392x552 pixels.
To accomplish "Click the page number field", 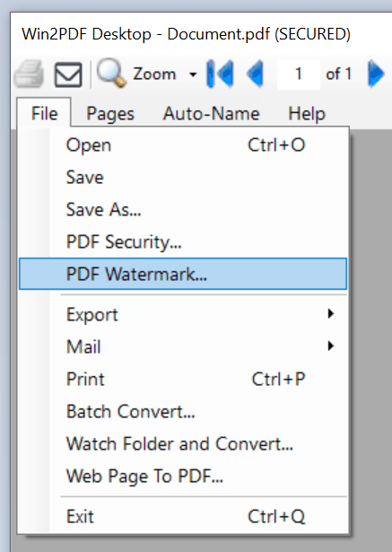I will (299, 74).
